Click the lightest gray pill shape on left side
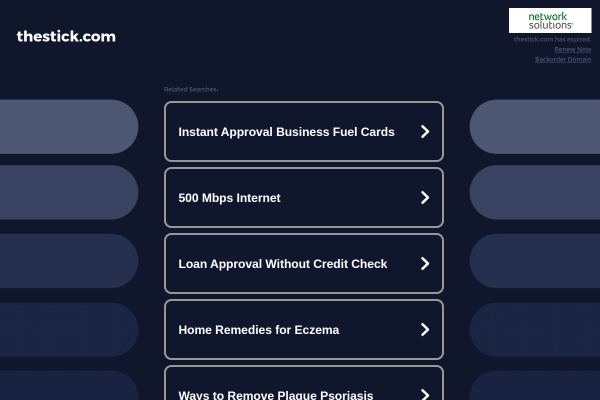The image size is (600, 400). click(x=69, y=127)
